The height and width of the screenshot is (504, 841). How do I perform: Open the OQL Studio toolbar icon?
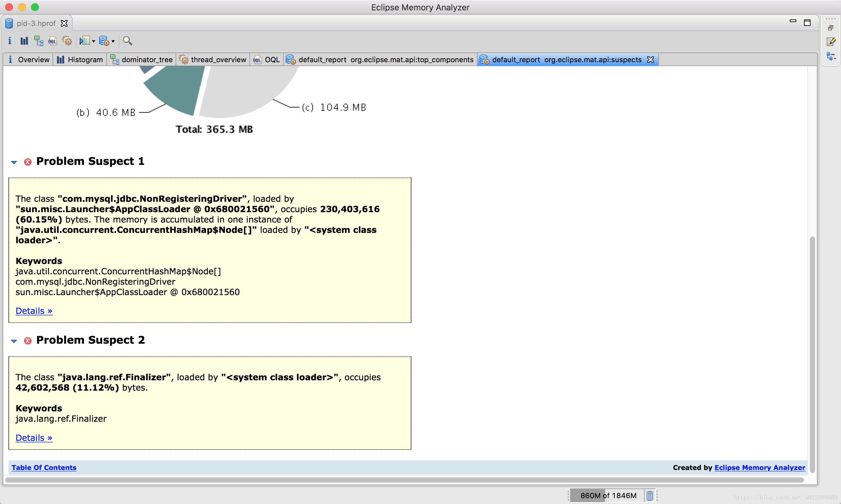click(x=53, y=41)
